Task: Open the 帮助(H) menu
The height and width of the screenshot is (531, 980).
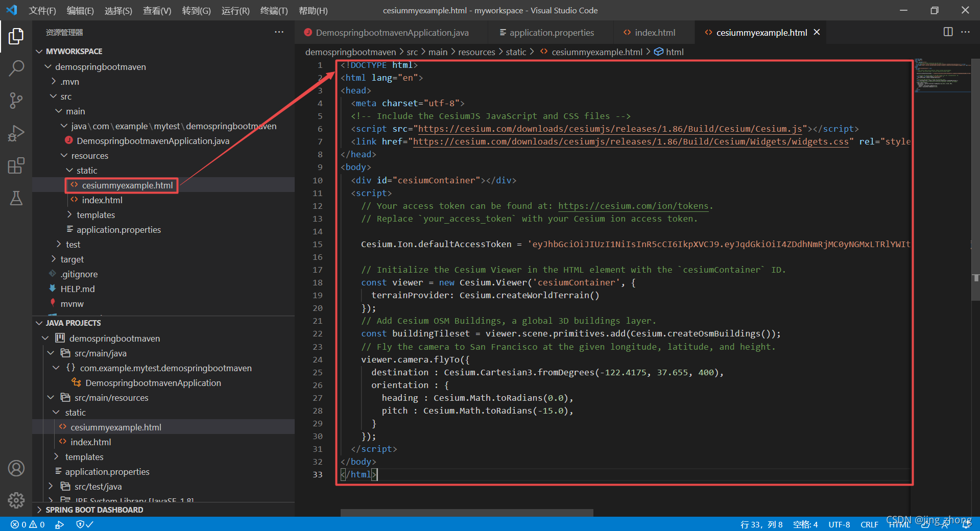Action: tap(313, 10)
